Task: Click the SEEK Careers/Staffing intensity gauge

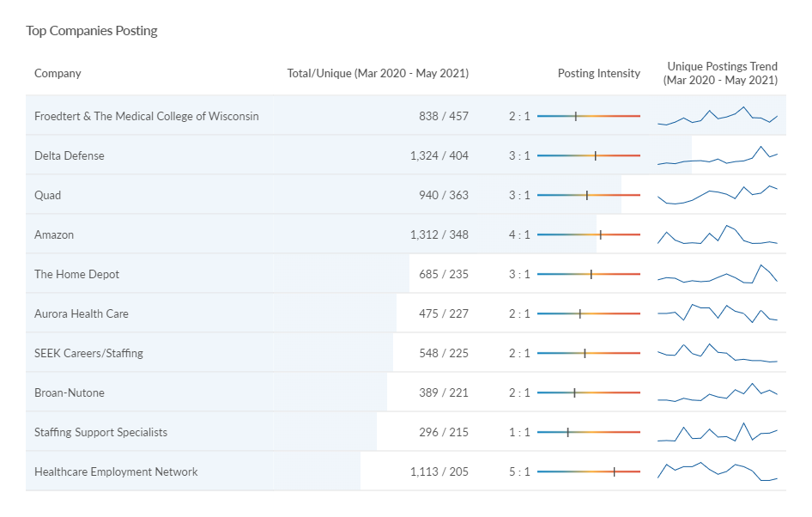Action: click(589, 353)
